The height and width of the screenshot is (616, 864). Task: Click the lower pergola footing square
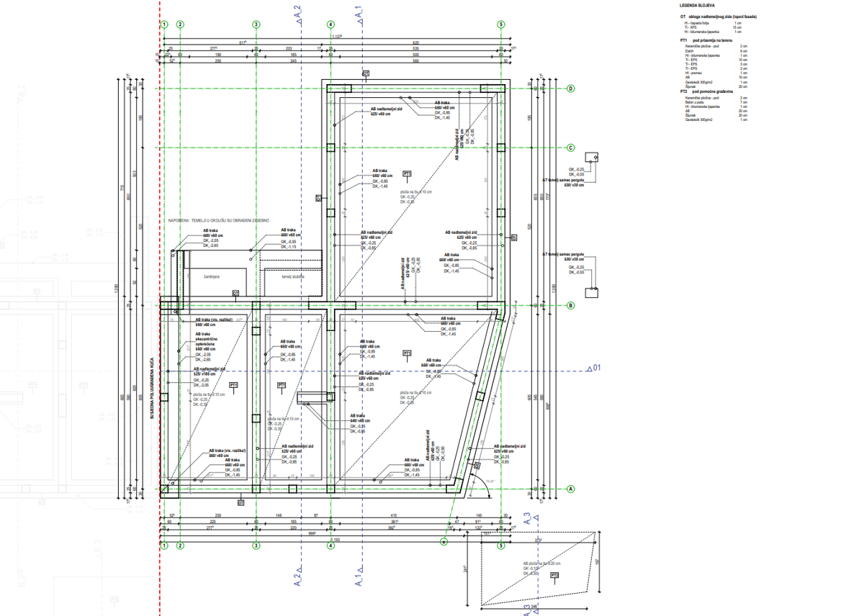coord(593,291)
